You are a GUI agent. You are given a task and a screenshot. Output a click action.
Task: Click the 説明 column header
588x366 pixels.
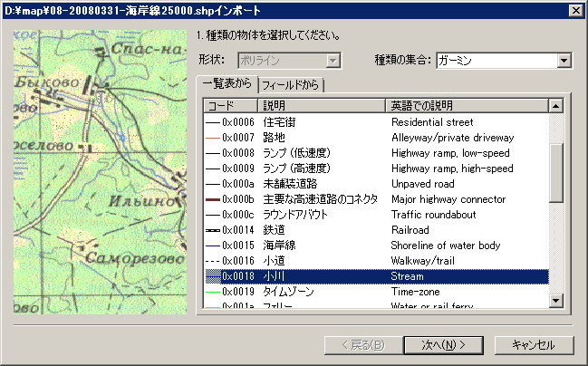tap(322, 106)
